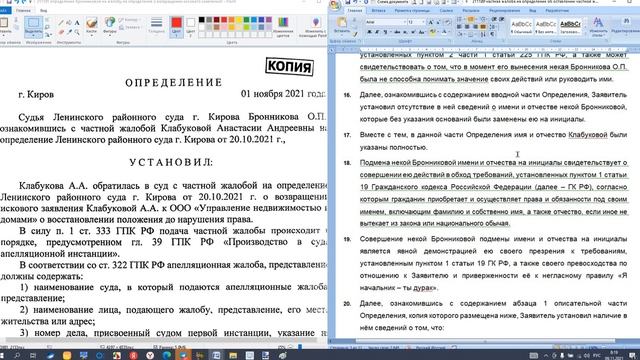Open the References tab in Word
The image size is (640, 360).
tap(446, 11)
